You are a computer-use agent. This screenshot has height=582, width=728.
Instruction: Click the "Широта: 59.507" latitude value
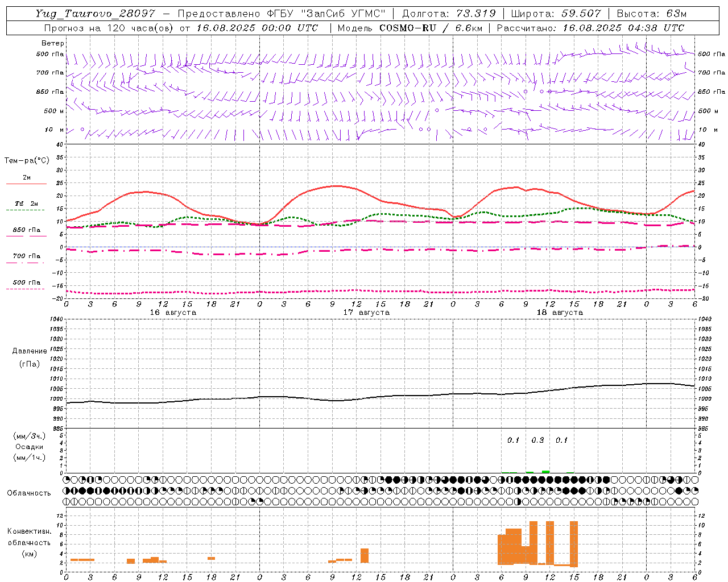tap(556, 14)
